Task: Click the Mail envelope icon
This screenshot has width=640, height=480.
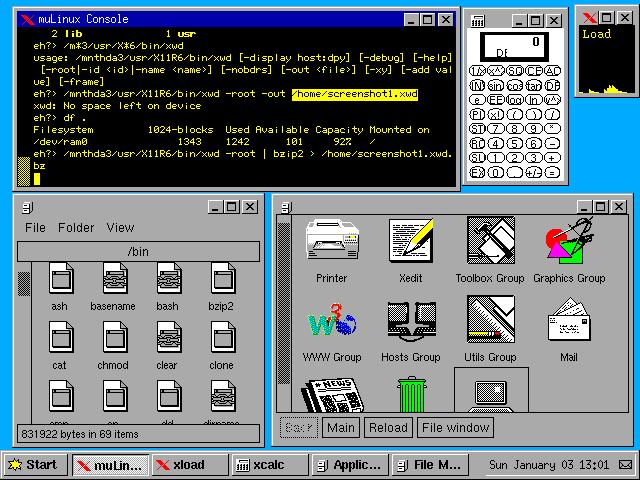Action: coord(568,321)
